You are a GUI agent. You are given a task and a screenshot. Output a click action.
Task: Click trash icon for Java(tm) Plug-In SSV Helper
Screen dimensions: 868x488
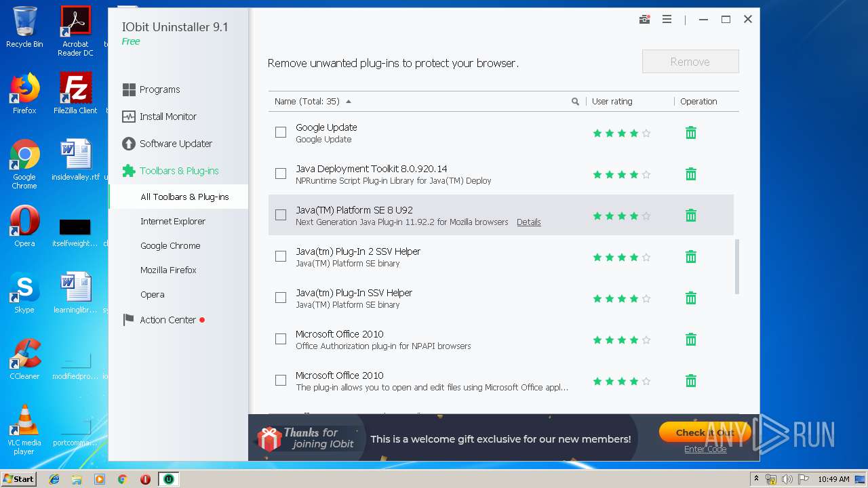690,298
